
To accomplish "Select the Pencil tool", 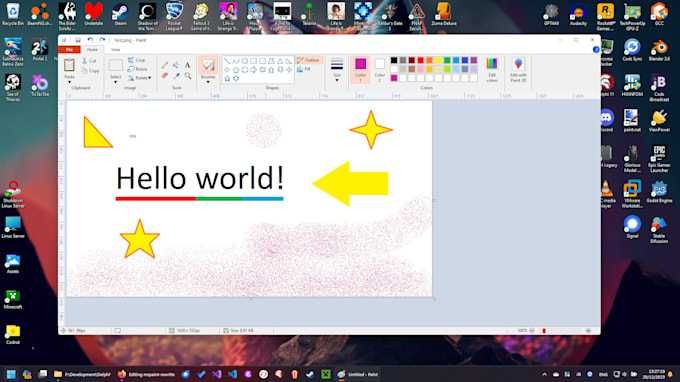I will [x=165, y=65].
